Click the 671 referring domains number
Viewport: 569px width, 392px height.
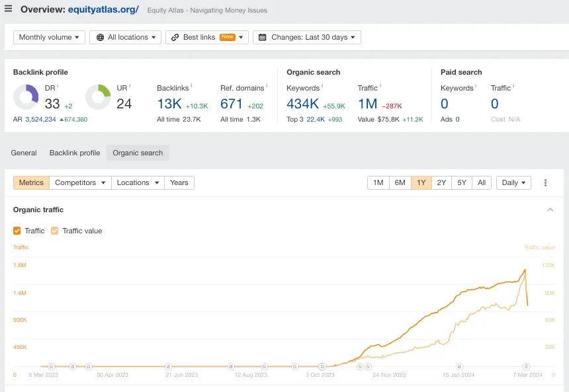tap(232, 104)
